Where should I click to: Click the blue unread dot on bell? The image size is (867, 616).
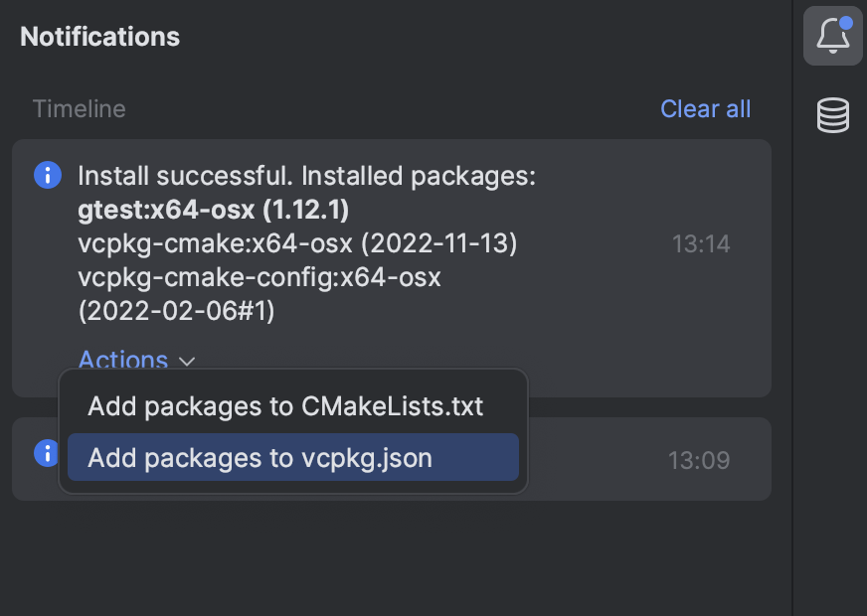(x=846, y=23)
